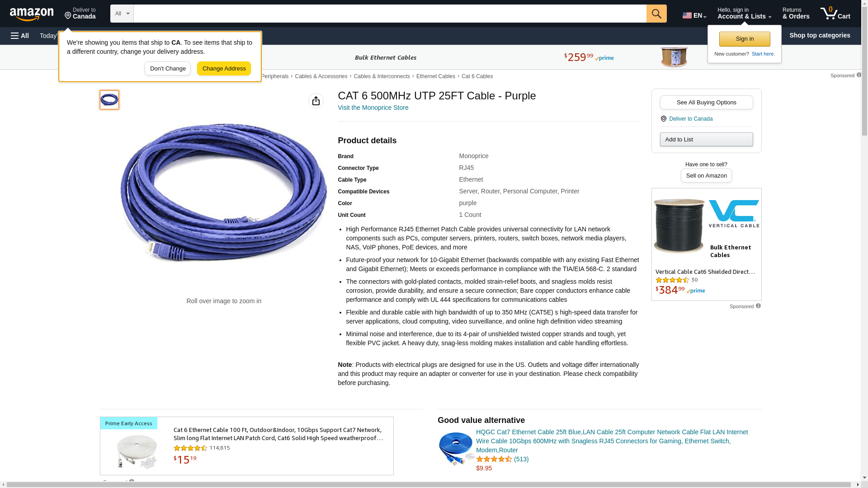Open the All hamburger menu

pos(20,36)
